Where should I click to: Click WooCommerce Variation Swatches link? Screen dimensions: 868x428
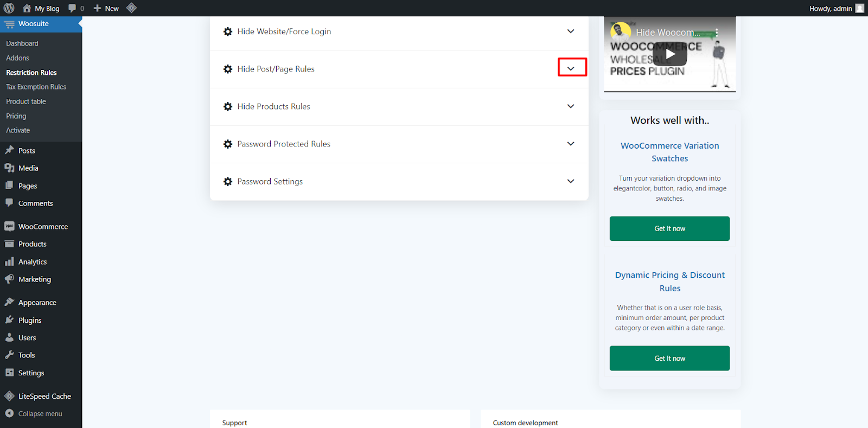[670, 152]
